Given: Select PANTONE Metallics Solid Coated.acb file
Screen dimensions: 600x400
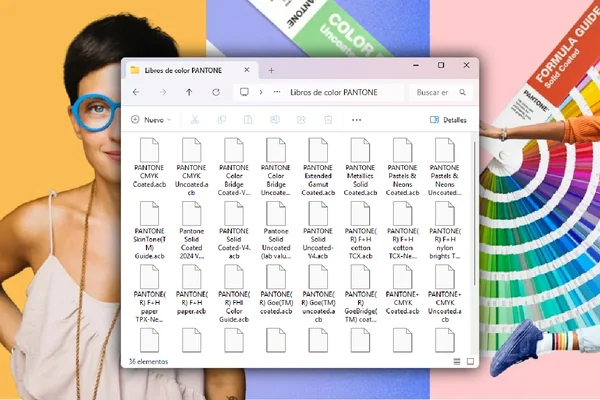Looking at the screenshot, I should pos(360,167).
